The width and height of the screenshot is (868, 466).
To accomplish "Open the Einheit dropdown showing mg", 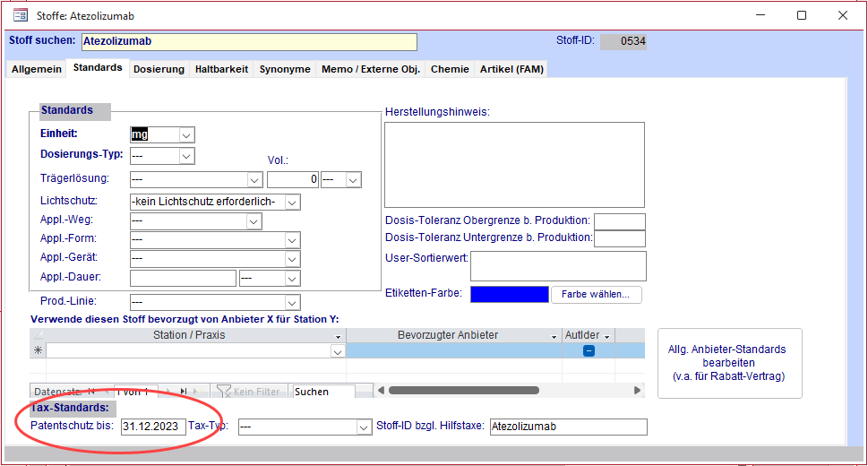I will coord(186,134).
